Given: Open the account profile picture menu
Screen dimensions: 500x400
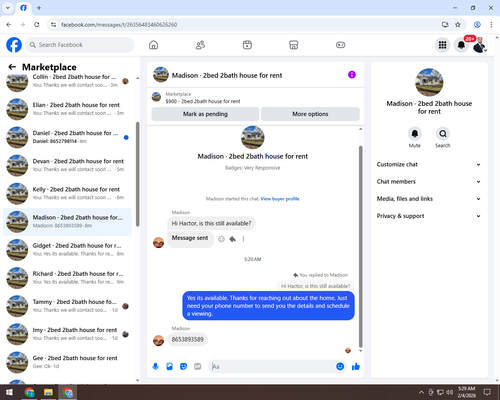Looking at the screenshot, I should pyautogui.click(x=480, y=45).
